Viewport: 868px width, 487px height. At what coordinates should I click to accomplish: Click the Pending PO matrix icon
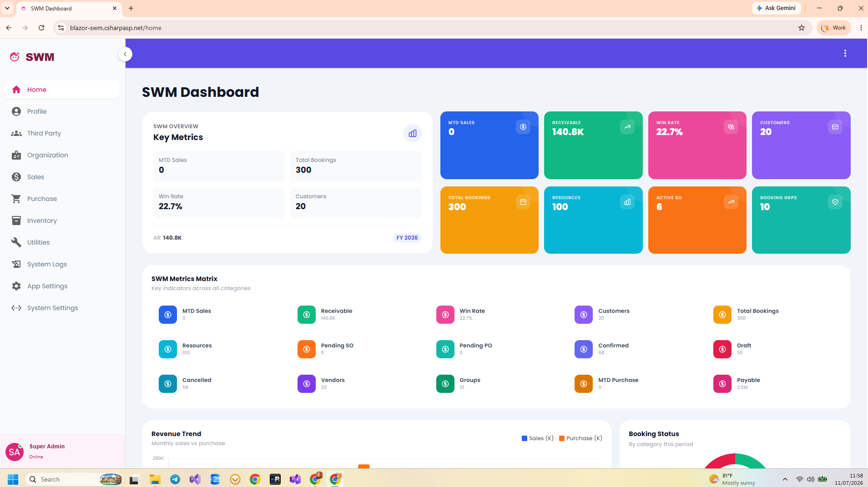445,349
